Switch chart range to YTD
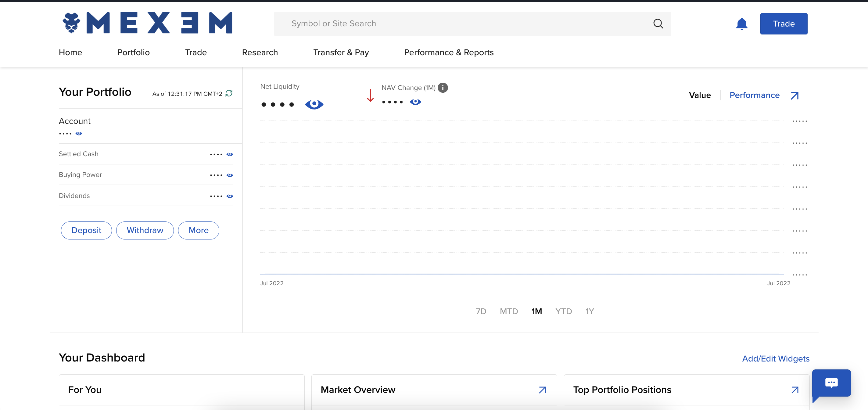The width and height of the screenshot is (868, 410). coord(563,311)
